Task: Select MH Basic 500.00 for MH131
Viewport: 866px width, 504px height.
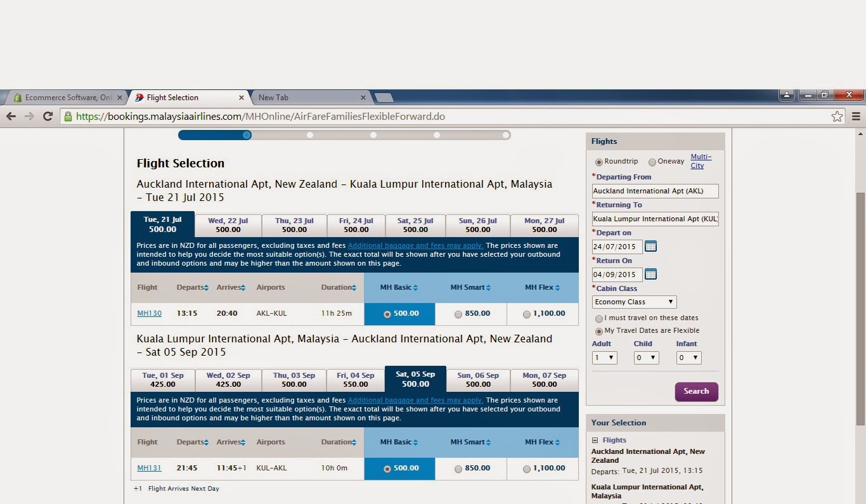Action: pyautogui.click(x=387, y=469)
